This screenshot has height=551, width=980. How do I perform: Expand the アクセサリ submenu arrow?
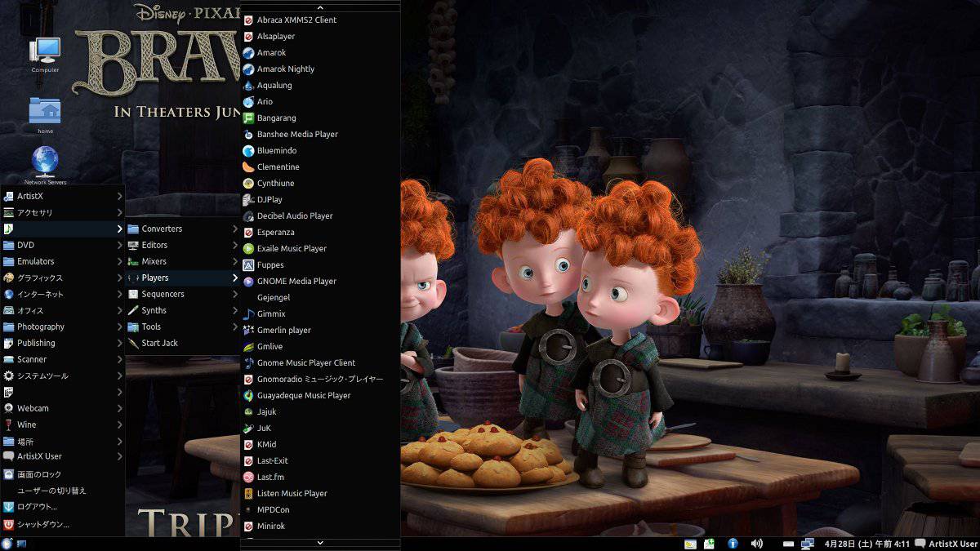119,212
